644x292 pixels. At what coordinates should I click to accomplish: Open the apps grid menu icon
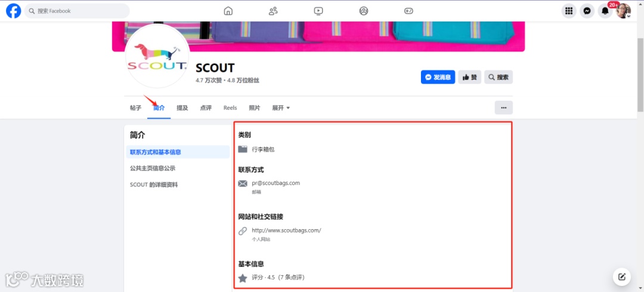pyautogui.click(x=569, y=11)
